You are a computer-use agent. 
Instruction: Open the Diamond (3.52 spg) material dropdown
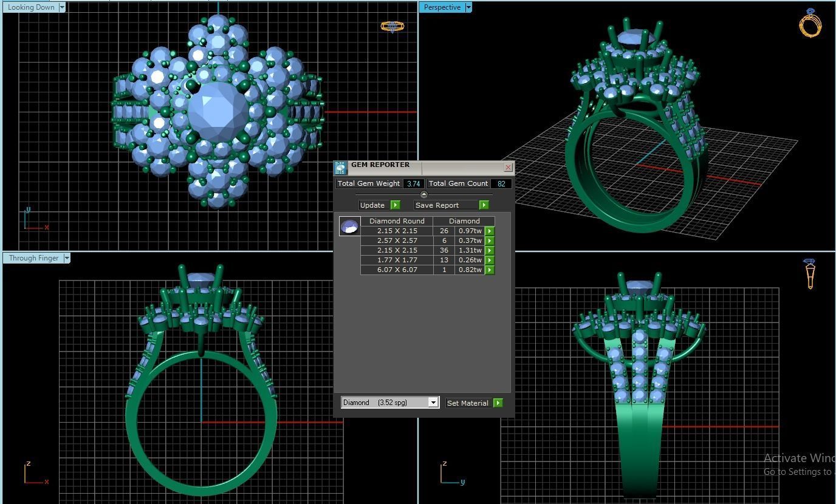[x=433, y=403]
